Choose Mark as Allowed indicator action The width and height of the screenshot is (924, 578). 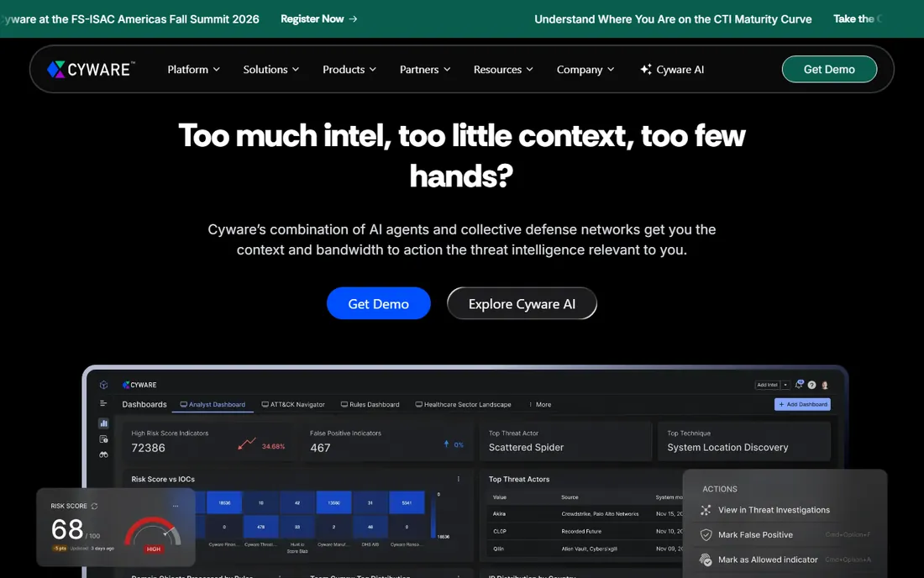tap(768, 560)
